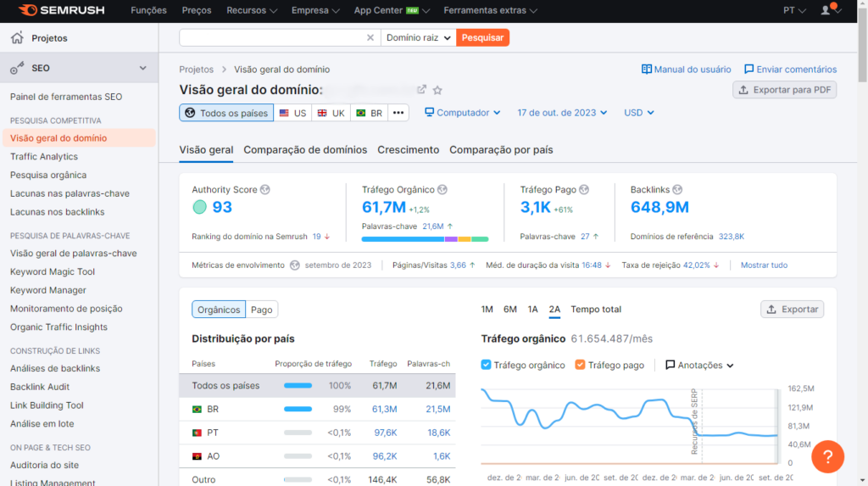Click the Semrush logo
The width and height of the screenshot is (868, 486).
coord(61,10)
